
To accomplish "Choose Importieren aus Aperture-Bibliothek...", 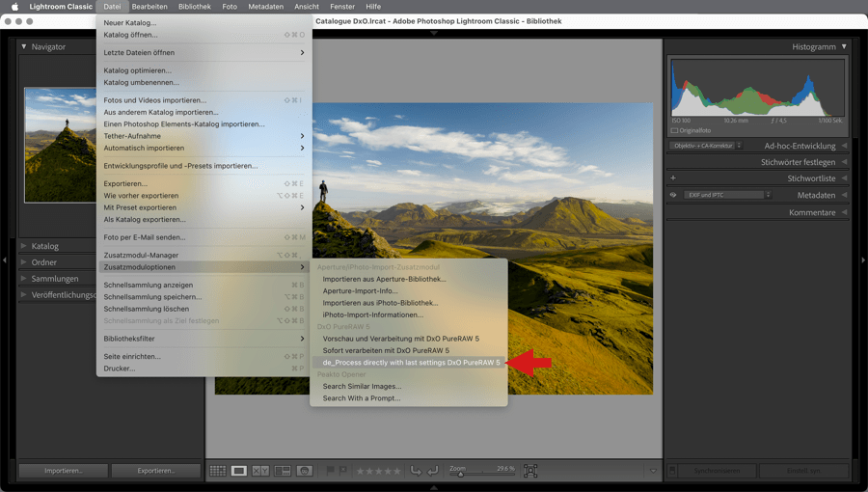I will (x=409, y=279).
